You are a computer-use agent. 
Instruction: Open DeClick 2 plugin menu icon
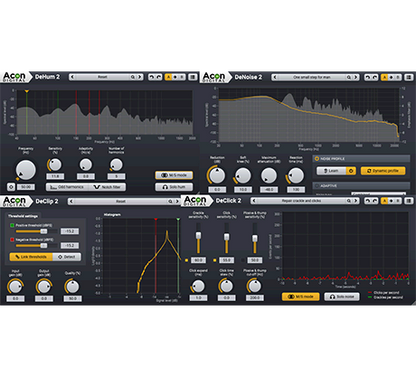point(409,201)
